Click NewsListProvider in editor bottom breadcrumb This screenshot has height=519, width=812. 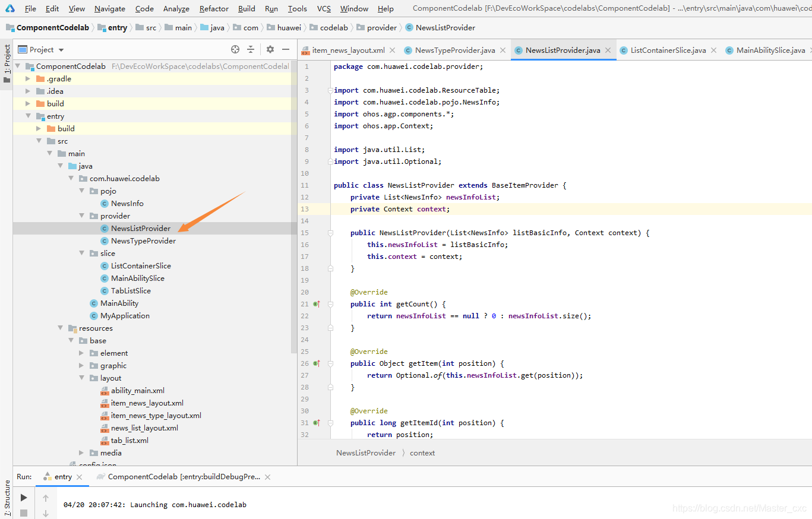click(x=366, y=453)
